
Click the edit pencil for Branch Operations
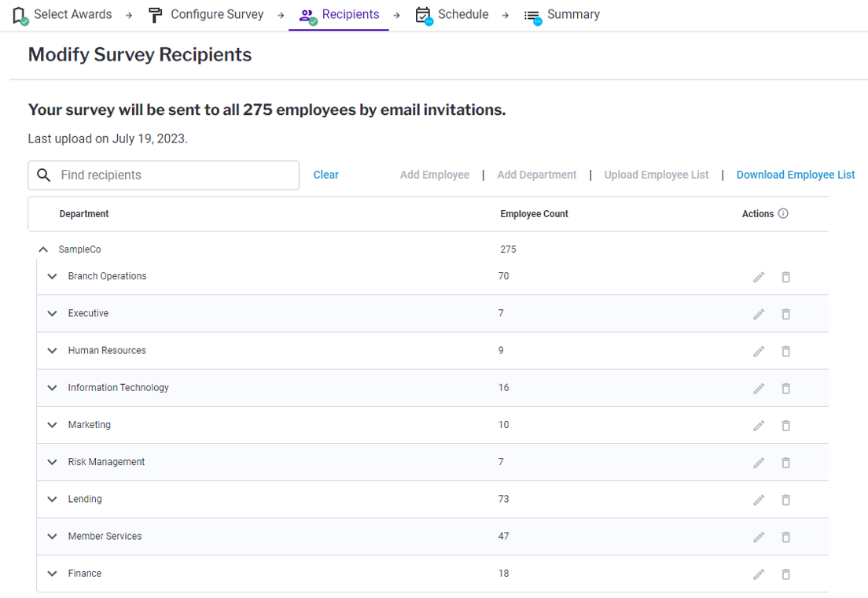pyautogui.click(x=759, y=277)
